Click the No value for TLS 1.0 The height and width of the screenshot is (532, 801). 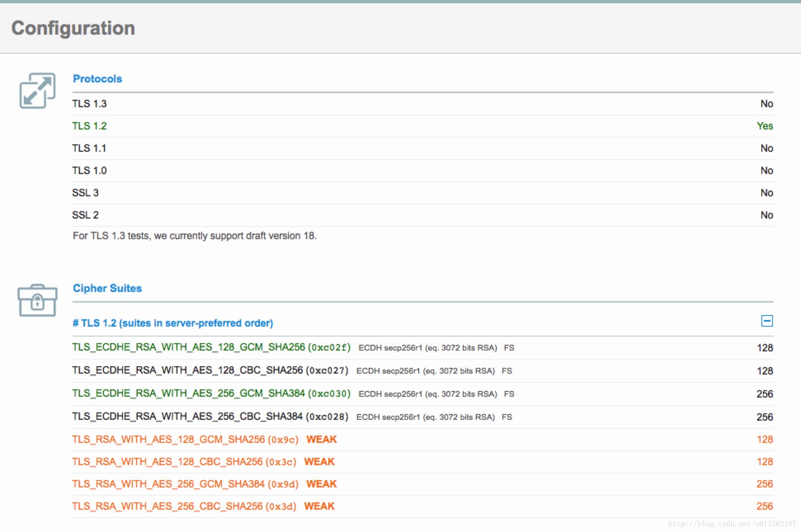click(x=767, y=170)
